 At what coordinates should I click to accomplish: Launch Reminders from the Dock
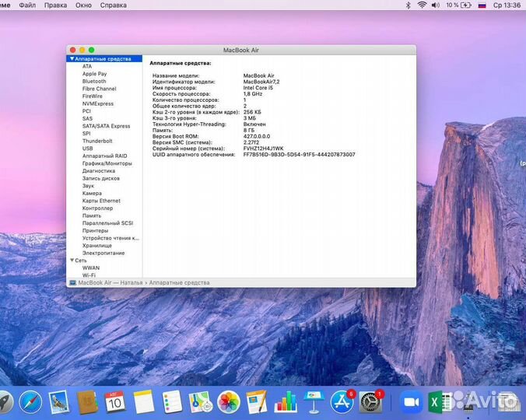tap(172, 402)
